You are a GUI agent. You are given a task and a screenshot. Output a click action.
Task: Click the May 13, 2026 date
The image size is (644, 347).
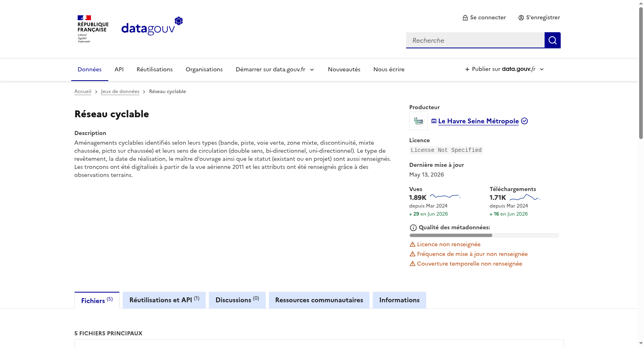click(x=427, y=175)
